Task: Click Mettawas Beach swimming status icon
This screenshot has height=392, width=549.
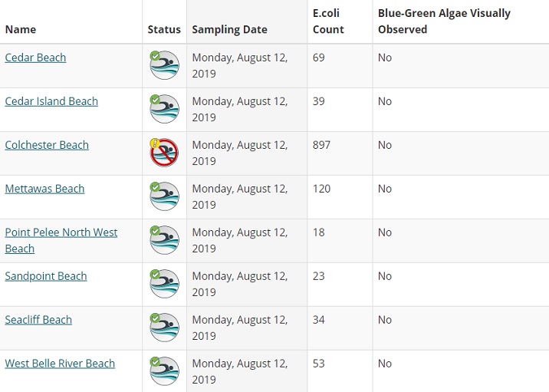Action: pos(164,196)
